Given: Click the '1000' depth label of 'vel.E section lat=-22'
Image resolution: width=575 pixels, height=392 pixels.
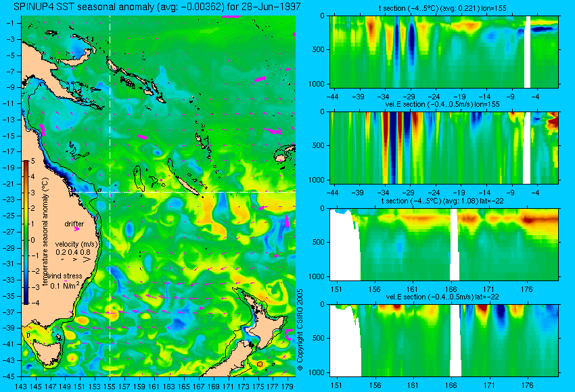Looking at the screenshot, I should tap(317, 372).
